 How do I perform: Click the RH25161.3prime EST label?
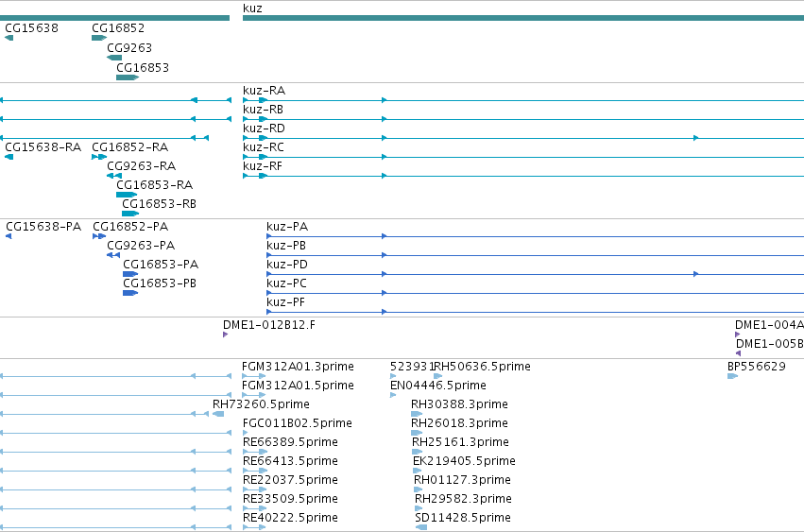(460, 442)
